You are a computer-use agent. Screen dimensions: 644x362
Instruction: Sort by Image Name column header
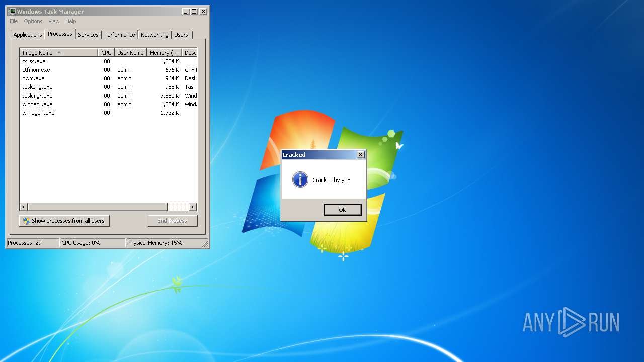(59, 53)
